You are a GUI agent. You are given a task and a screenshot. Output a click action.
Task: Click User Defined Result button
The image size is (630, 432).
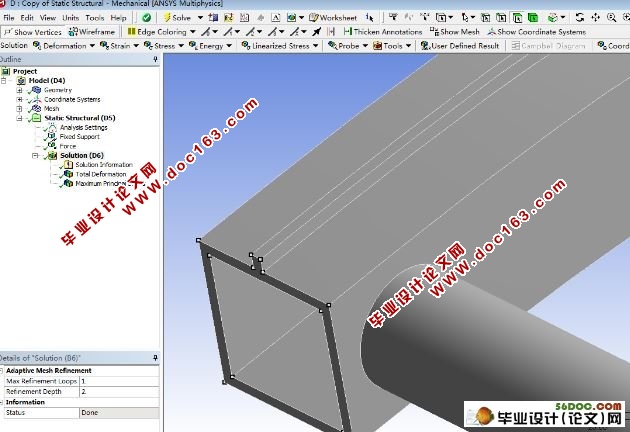[460, 46]
